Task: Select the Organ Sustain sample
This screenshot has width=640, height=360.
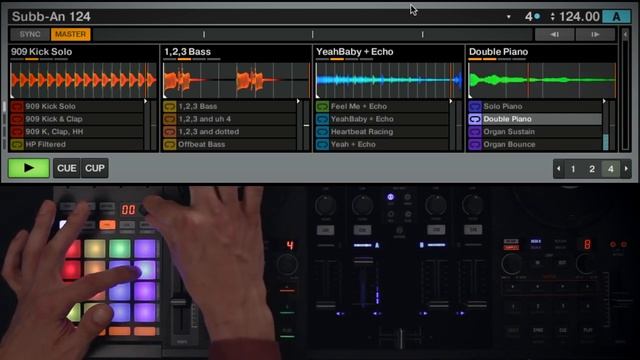Action: 541,132
